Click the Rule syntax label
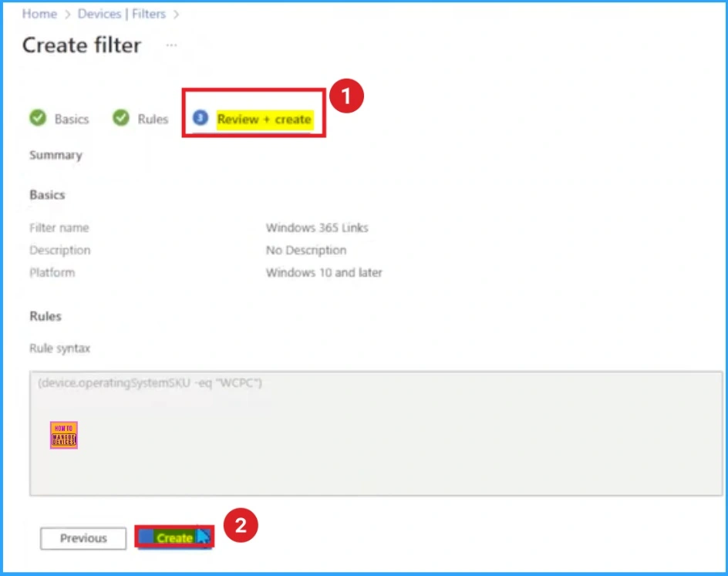This screenshot has width=728, height=576. (60, 349)
